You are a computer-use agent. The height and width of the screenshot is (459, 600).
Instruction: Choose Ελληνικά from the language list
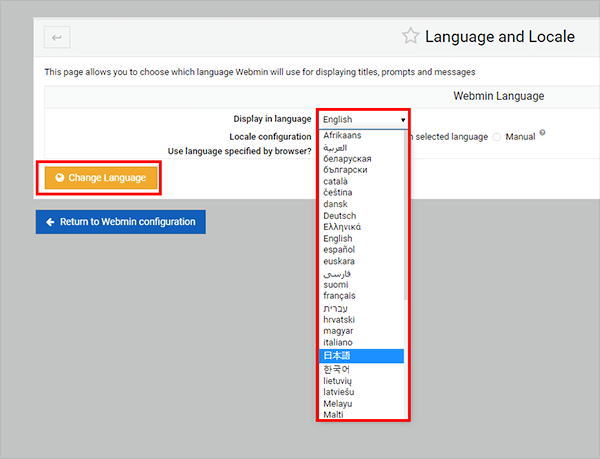pyautogui.click(x=362, y=227)
